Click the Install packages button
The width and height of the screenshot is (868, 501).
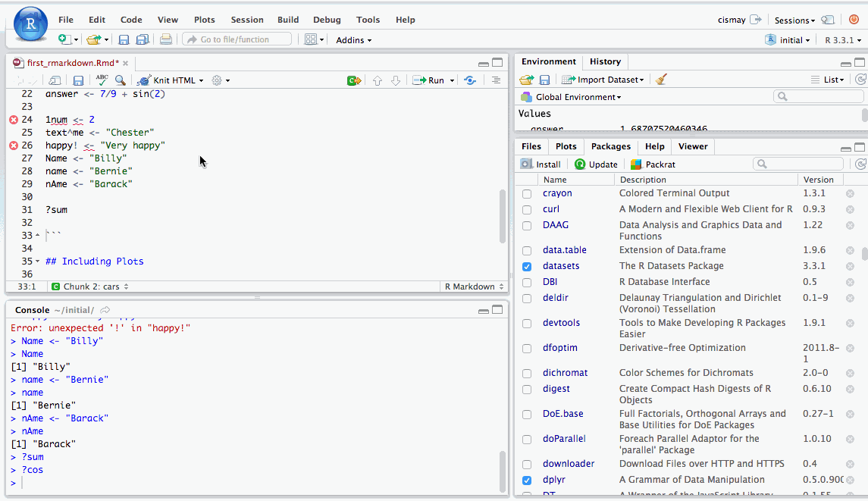click(x=541, y=164)
